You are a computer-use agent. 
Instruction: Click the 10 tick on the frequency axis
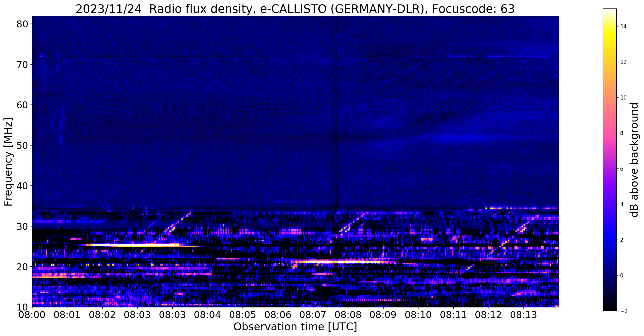tap(22, 307)
